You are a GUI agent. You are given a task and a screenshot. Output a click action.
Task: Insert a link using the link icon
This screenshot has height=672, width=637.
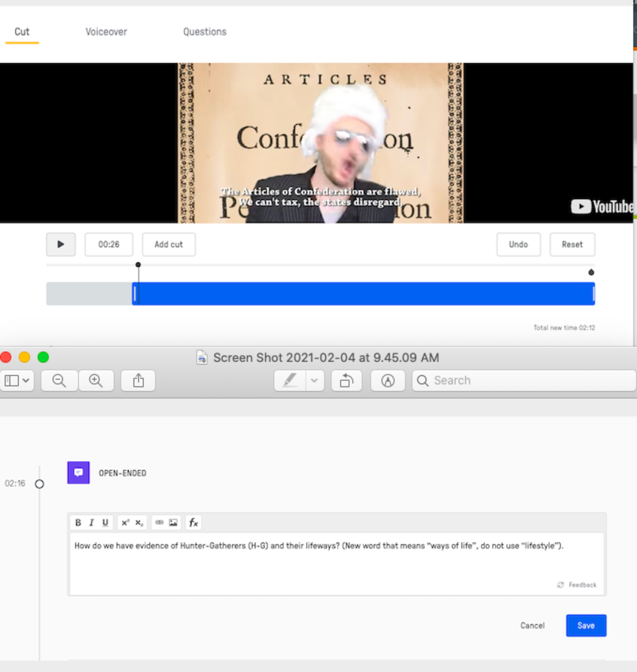click(159, 522)
